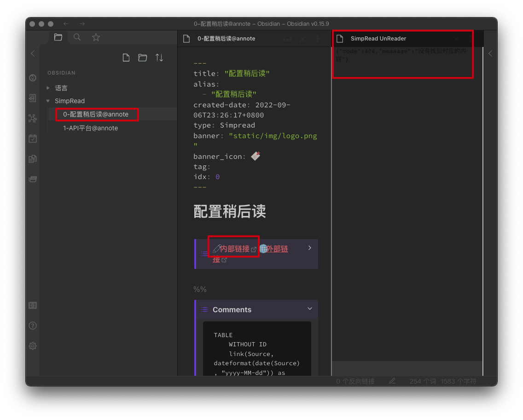Open backlinks count in status bar

[355, 381]
